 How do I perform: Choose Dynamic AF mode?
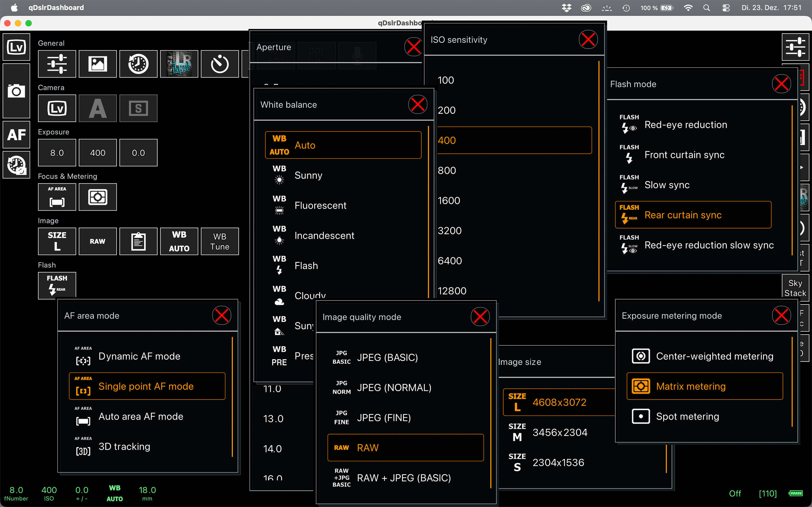139,356
